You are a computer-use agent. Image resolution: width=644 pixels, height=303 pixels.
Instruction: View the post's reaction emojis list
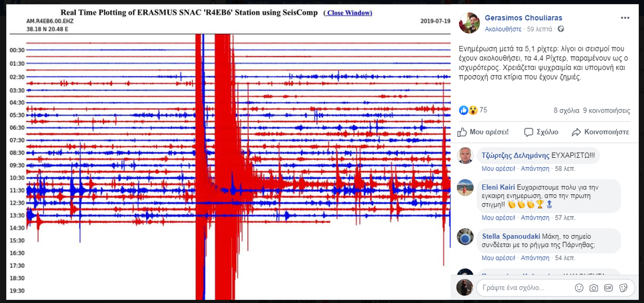468,110
